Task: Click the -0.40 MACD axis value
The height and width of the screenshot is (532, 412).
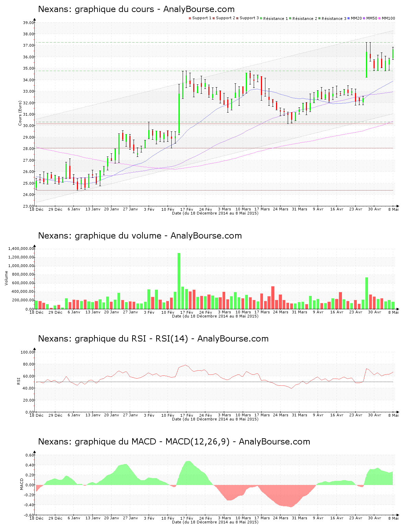Action: click(x=29, y=505)
